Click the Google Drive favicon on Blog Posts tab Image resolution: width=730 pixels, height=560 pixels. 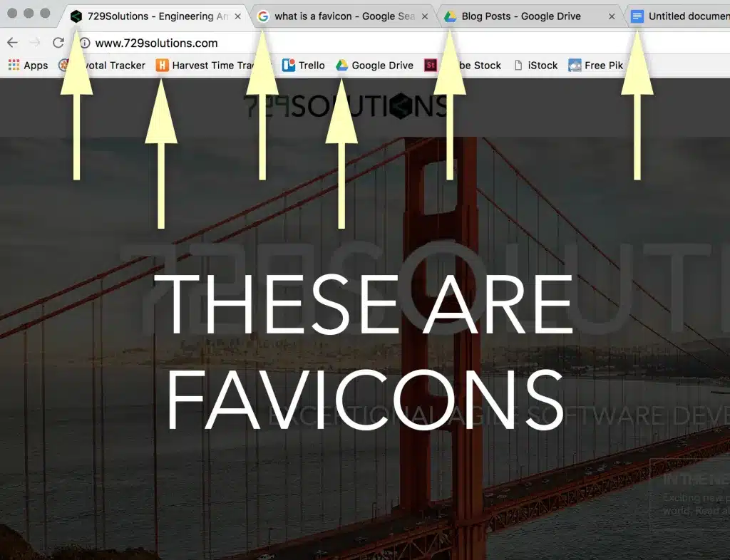click(x=450, y=16)
